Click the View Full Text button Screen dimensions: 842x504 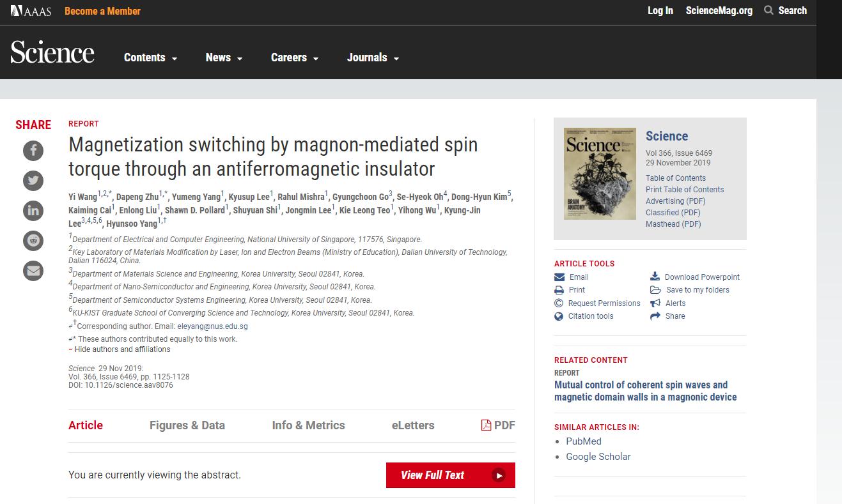(x=451, y=475)
